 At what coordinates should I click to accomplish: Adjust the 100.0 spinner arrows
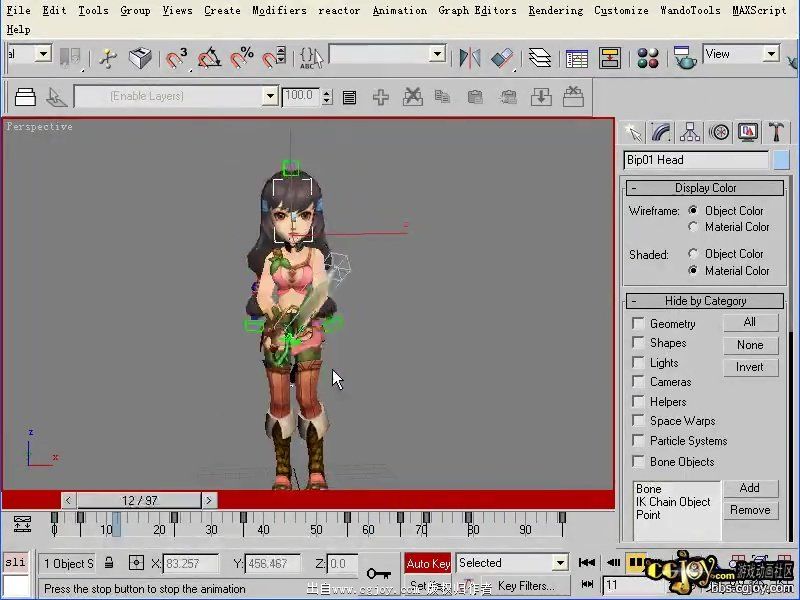click(327, 96)
